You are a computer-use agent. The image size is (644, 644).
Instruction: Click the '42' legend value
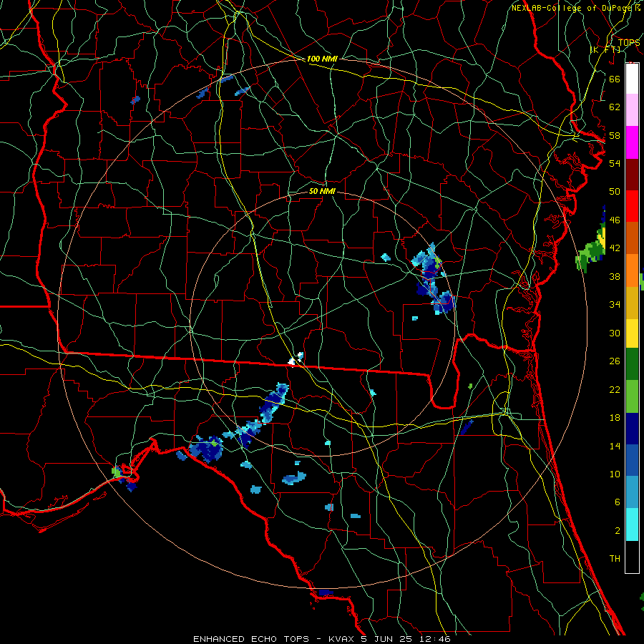coord(615,248)
